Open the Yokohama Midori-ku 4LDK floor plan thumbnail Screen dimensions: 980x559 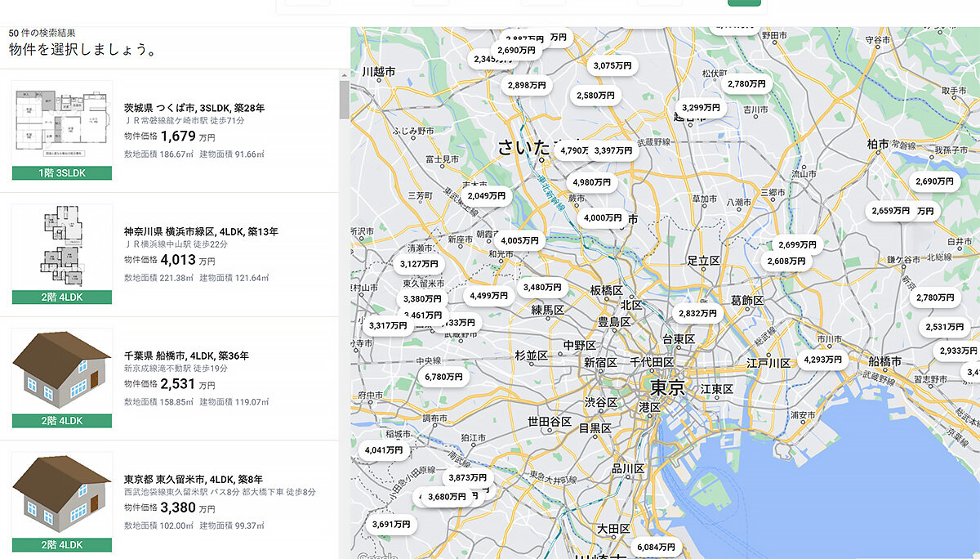[x=62, y=248]
